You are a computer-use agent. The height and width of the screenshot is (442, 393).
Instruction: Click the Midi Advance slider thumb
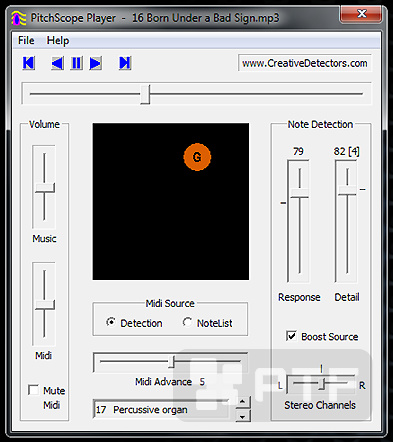click(172, 362)
